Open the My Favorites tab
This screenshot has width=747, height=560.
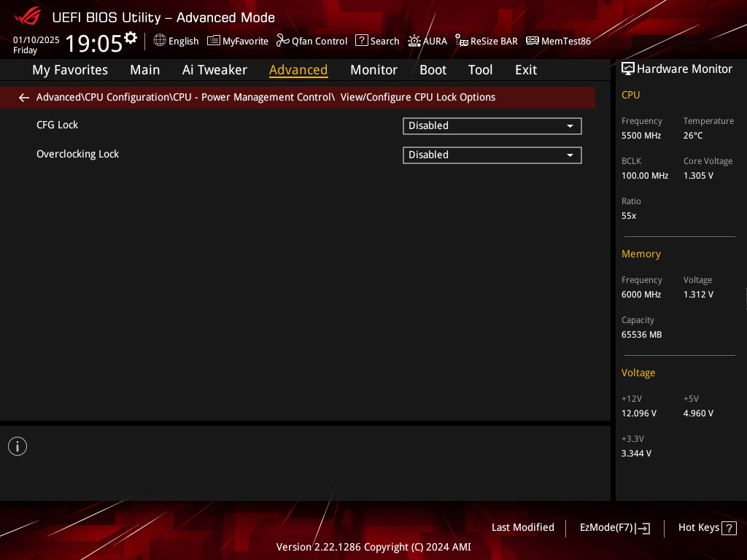click(x=70, y=70)
